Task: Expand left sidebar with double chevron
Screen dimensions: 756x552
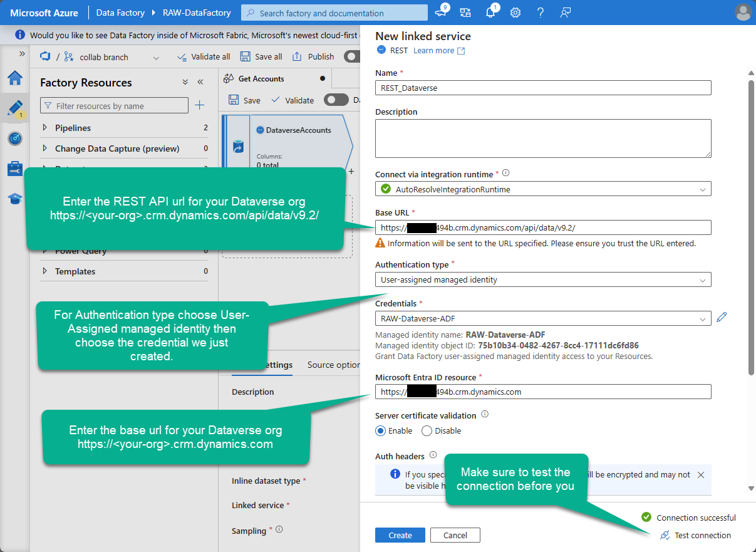Action: pos(22,54)
